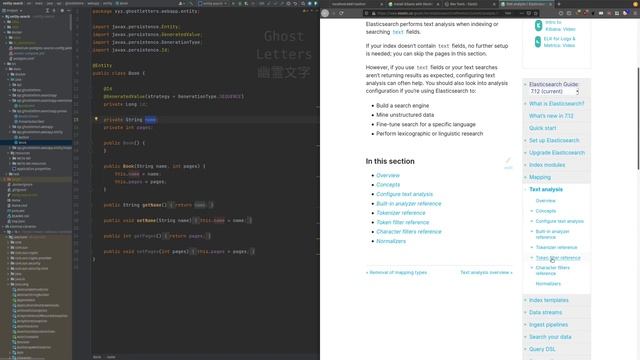Select Elasticsearch Guide version dropdown

(x=554, y=91)
